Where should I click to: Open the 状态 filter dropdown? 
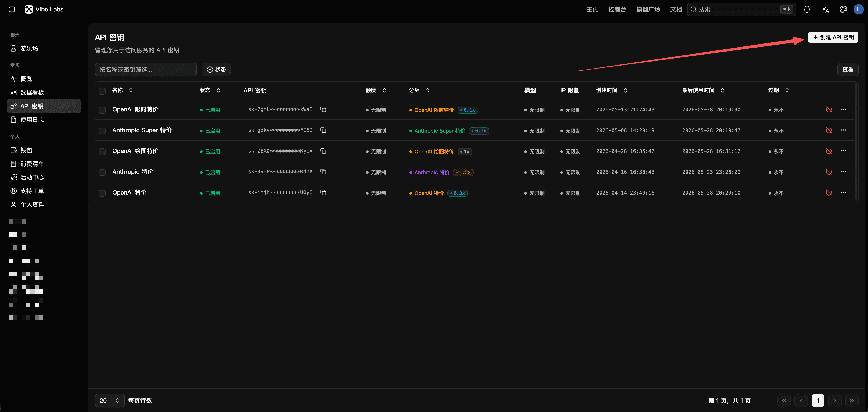(216, 70)
